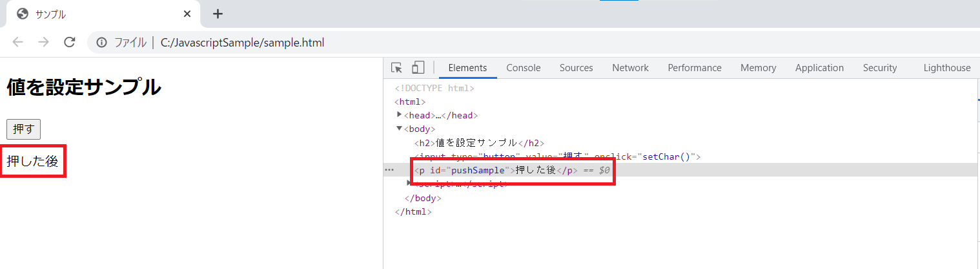Switch to the Console tab
Screen dimensions: 980x269
coord(524,68)
